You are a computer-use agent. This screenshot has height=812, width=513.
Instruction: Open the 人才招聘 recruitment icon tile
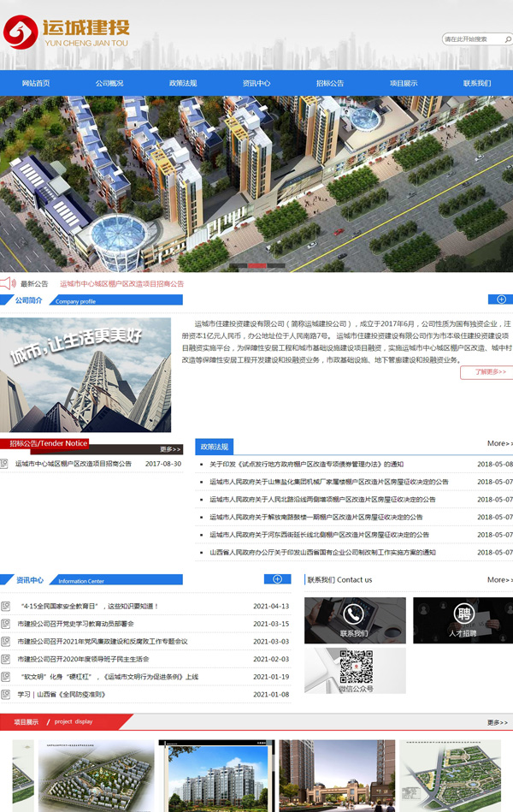pos(463,620)
